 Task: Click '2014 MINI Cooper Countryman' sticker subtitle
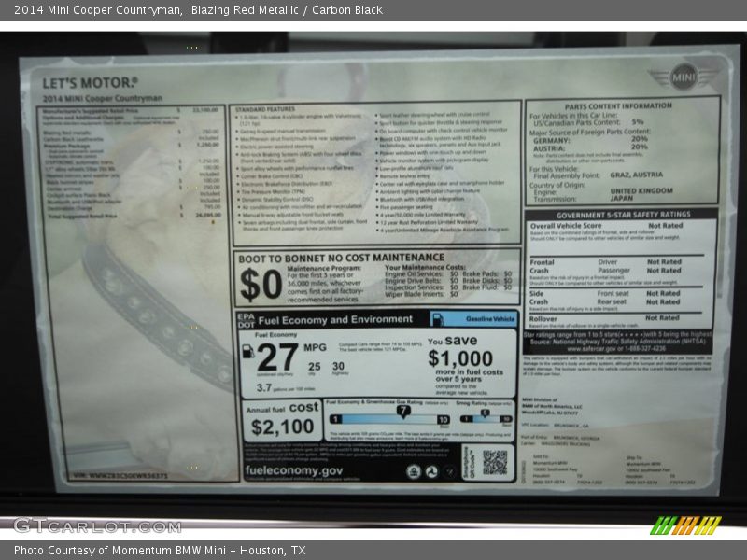(x=103, y=99)
